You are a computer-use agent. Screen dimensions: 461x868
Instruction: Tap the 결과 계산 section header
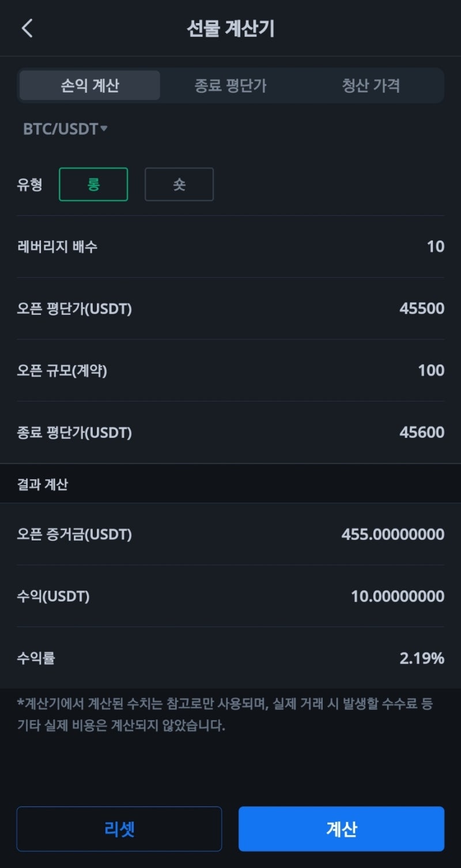pos(43,484)
